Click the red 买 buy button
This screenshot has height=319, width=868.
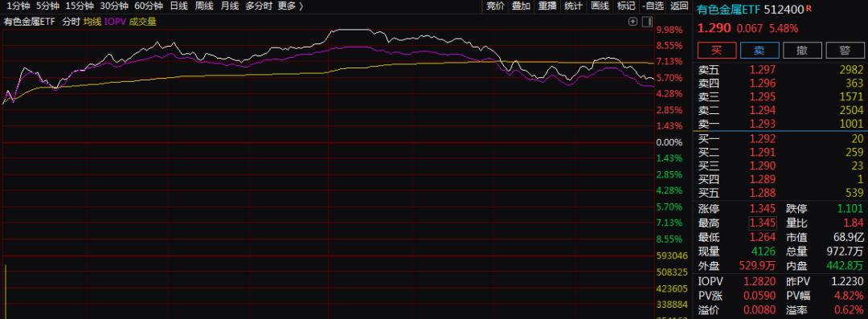716,50
